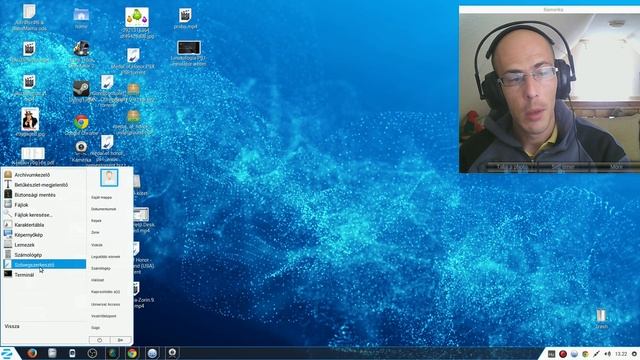This screenshot has height=360, width=640.
Task: Click the logout button beside power button
Action: [x=120, y=340]
